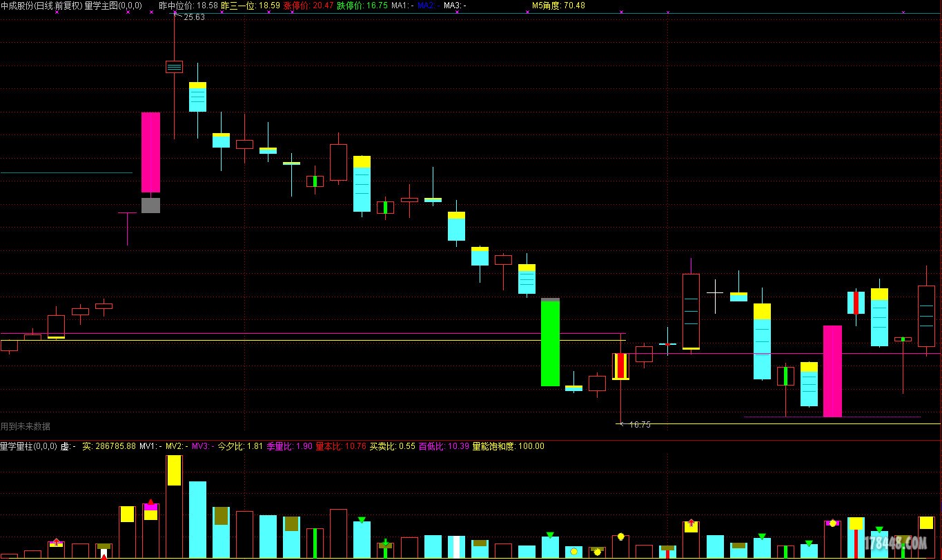Click the blue MA2 label
This screenshot has height=560, width=942.
pos(428,6)
